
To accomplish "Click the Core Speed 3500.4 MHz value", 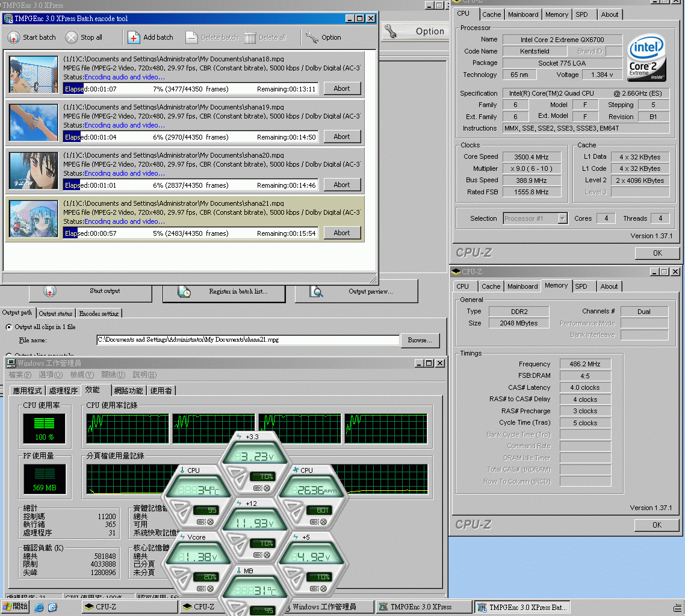I will click(x=532, y=157).
